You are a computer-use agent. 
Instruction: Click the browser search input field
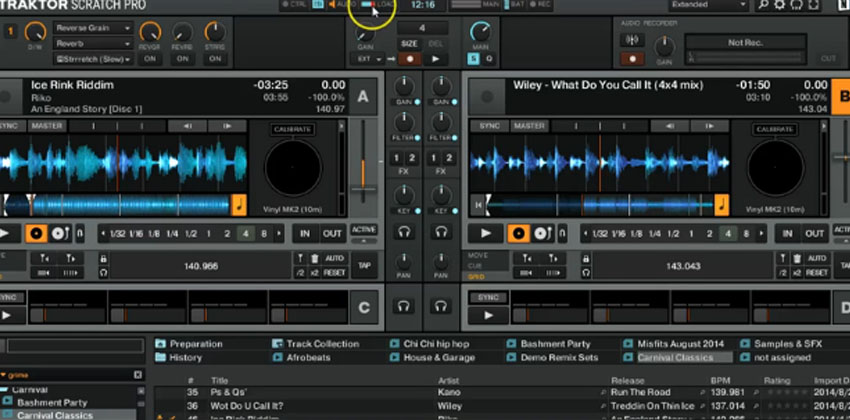point(75,346)
